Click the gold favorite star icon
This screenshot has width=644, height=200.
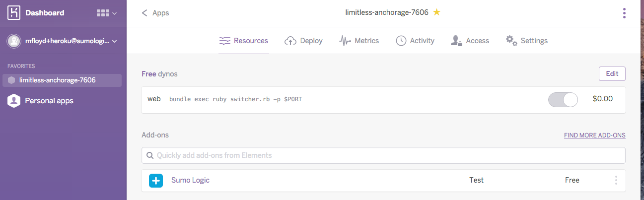(436, 12)
